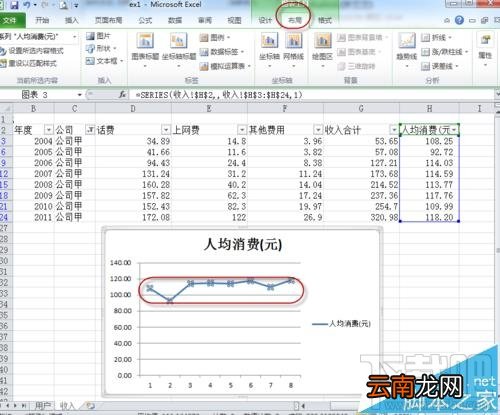Open the 模拟运算表 data table options
Screen dimensions: 500x415
(x=225, y=66)
